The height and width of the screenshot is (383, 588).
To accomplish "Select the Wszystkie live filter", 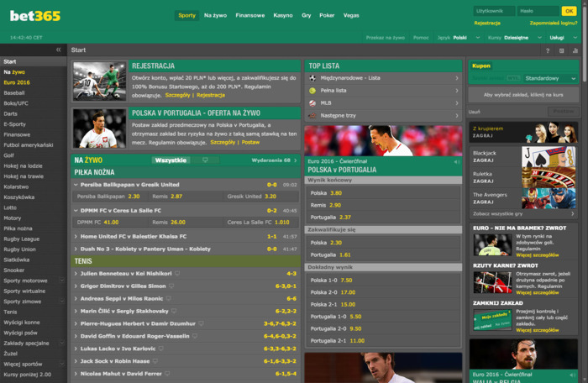I will pos(171,160).
